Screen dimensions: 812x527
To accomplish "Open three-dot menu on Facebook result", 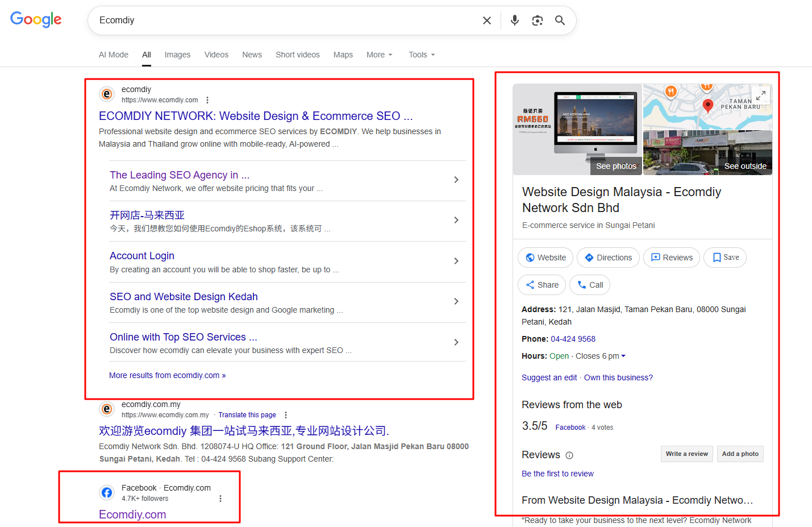I will click(x=220, y=499).
